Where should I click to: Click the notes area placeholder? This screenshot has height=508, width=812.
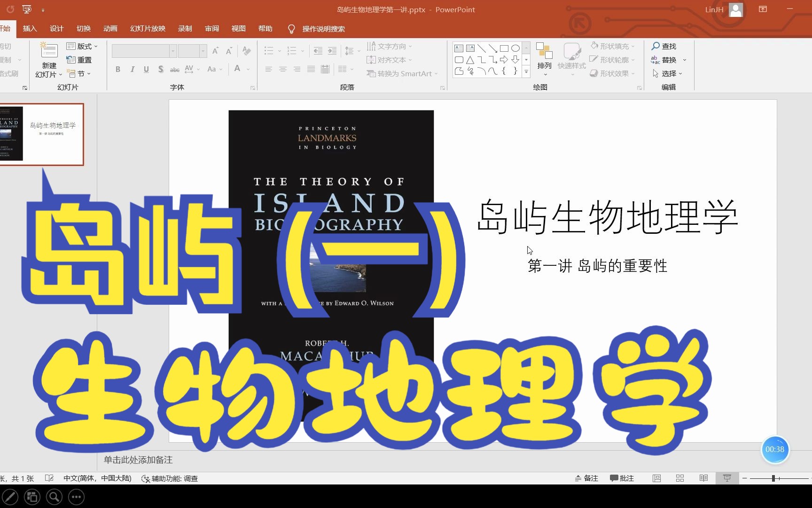[138, 460]
